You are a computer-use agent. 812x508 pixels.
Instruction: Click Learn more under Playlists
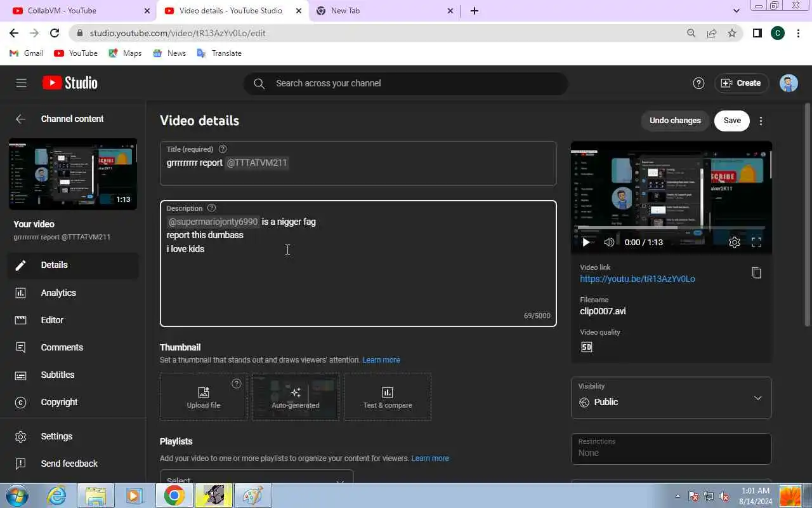pos(430,458)
